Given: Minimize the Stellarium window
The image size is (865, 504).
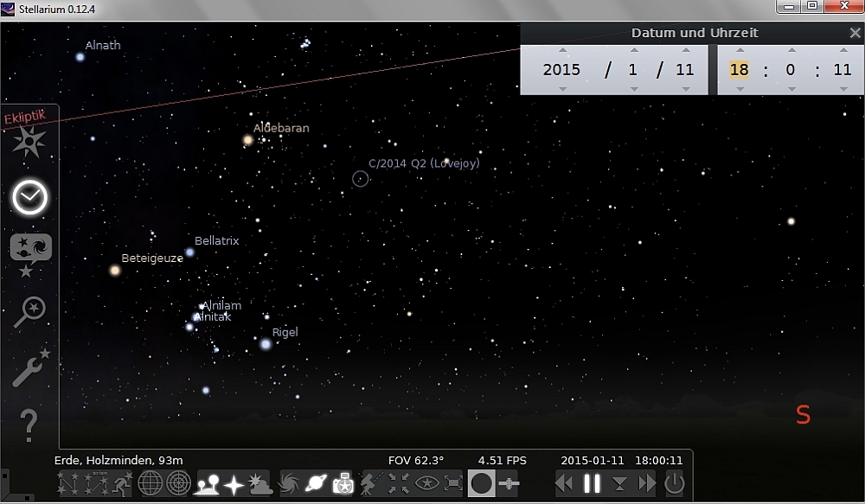Looking at the screenshot, I should (789, 7).
